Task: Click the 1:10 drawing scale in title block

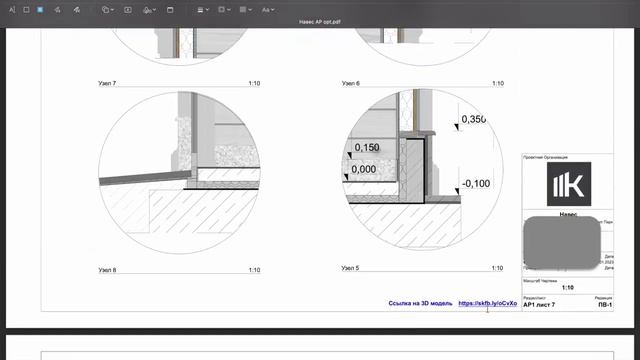Action: click(x=568, y=288)
